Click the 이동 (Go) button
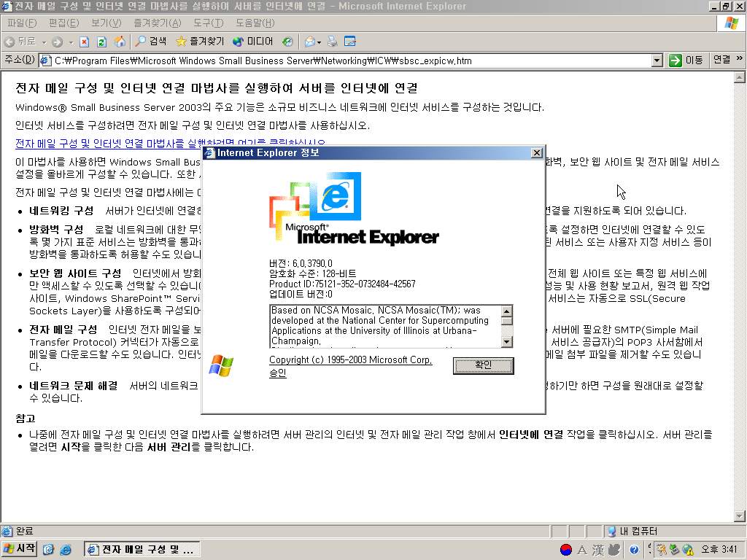The width and height of the screenshot is (747, 560). 686,61
